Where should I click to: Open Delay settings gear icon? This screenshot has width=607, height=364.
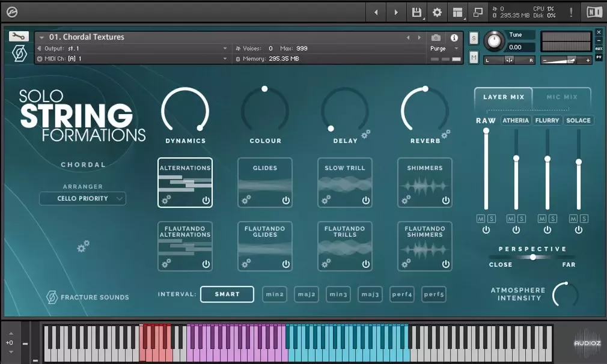365,134
